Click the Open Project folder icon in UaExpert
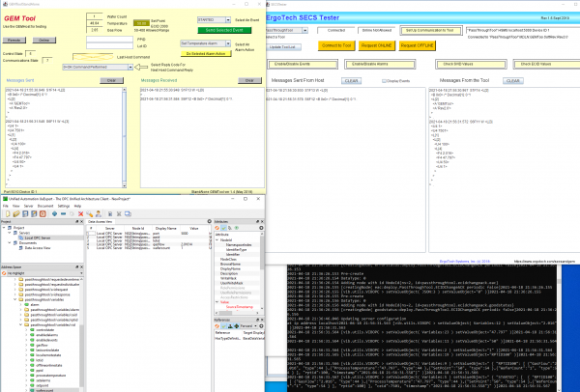This screenshot has height=392, width=580. click(x=16, y=214)
